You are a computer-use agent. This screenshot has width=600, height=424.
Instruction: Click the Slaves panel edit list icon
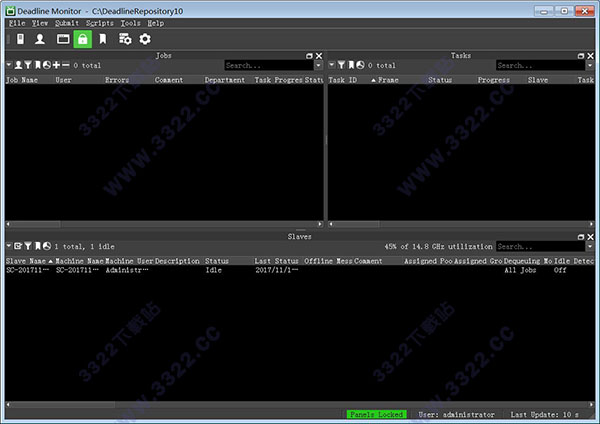coord(18,246)
